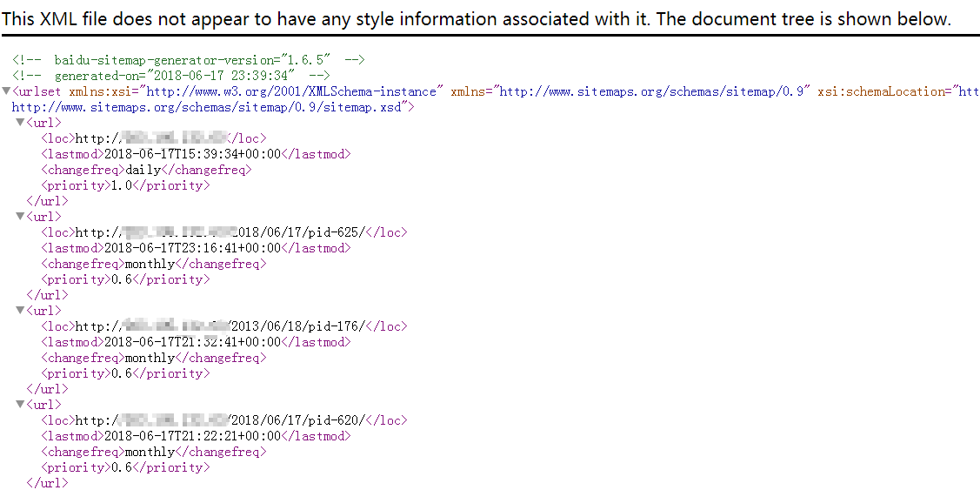Click the lastmod value 2018-06-17T21:32:41
This screenshot has width=980, height=490.
click(x=192, y=342)
